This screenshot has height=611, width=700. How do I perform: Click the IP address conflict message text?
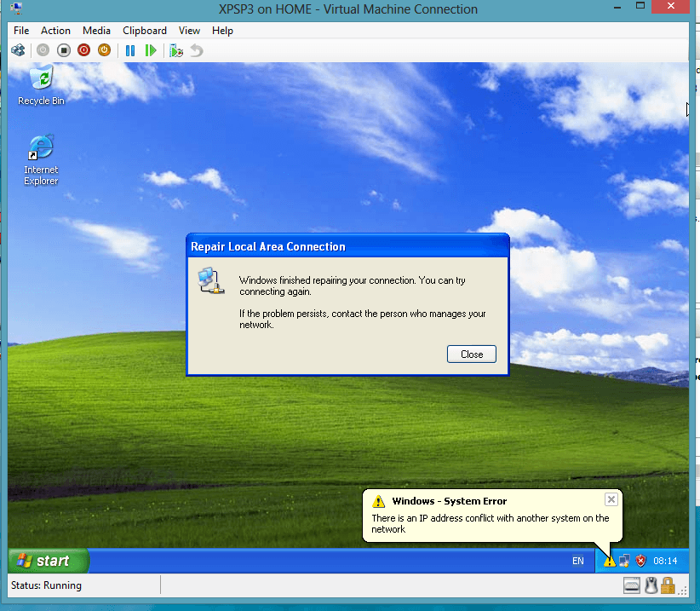[491, 523]
